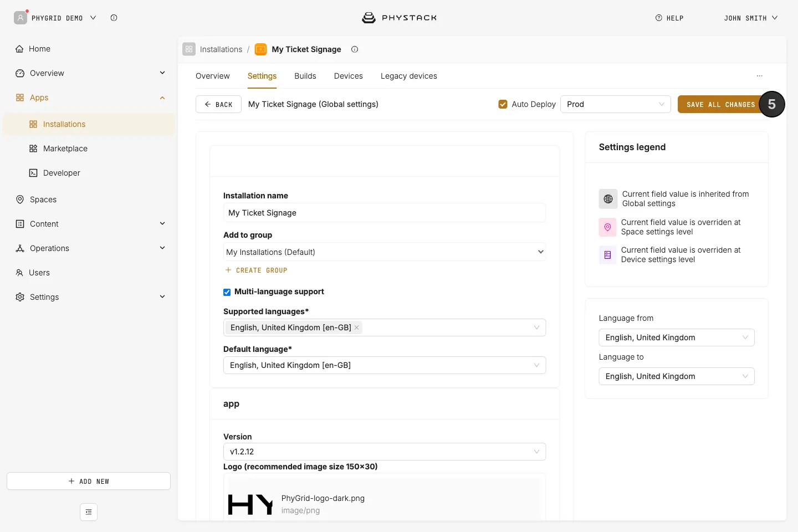This screenshot has width=798, height=532.
Task: Switch to the Overview tab
Action: pyautogui.click(x=213, y=76)
